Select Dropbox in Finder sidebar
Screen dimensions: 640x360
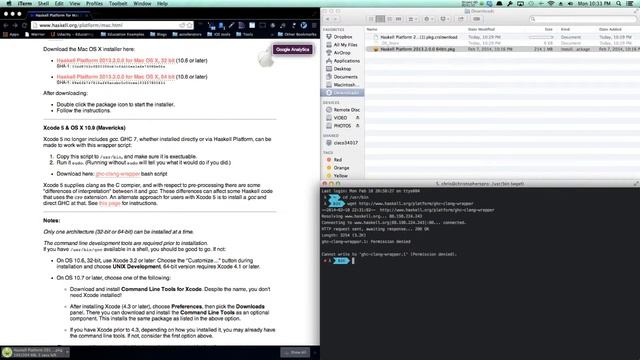pos(342,37)
